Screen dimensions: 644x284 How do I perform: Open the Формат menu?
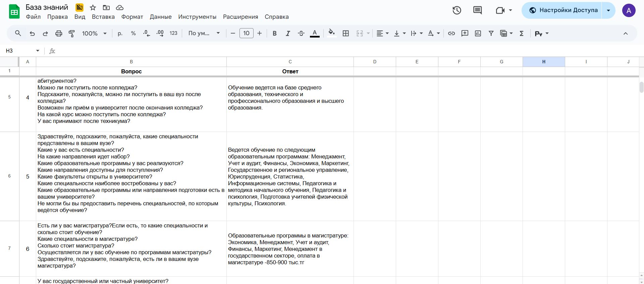132,17
